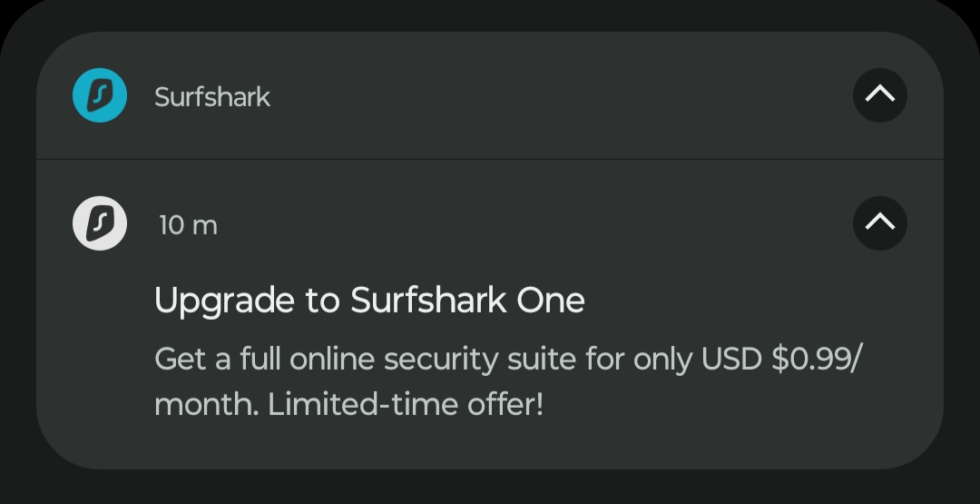Viewport: 980px width, 504px height.
Task: Collapse the Upgrade to Surfshark One notification
Action: pyautogui.click(x=880, y=223)
